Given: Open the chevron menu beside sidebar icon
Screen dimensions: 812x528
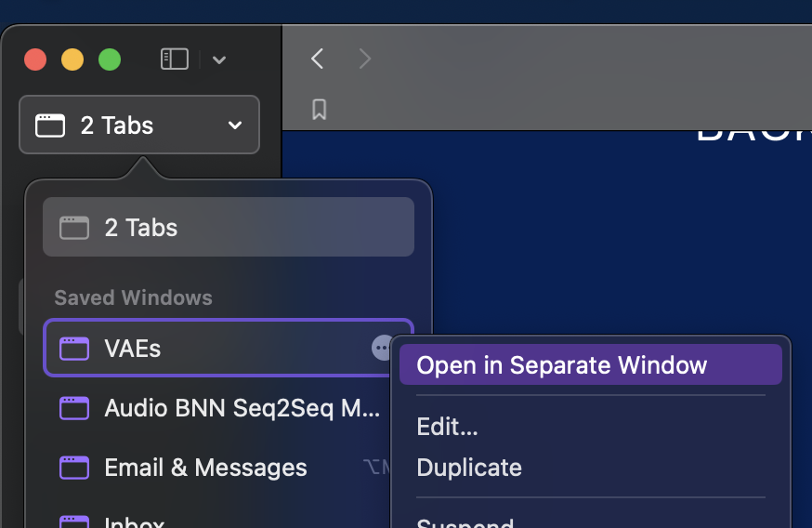Looking at the screenshot, I should pyautogui.click(x=219, y=60).
